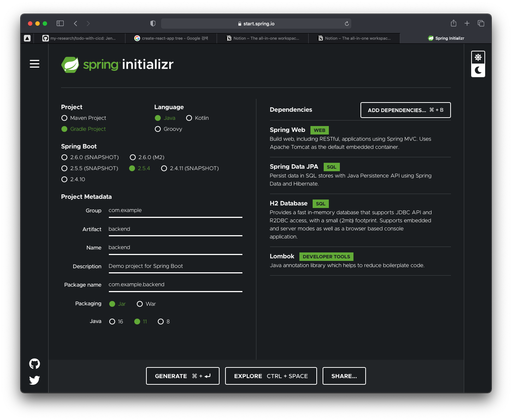Go forward in browser history

pos(88,24)
